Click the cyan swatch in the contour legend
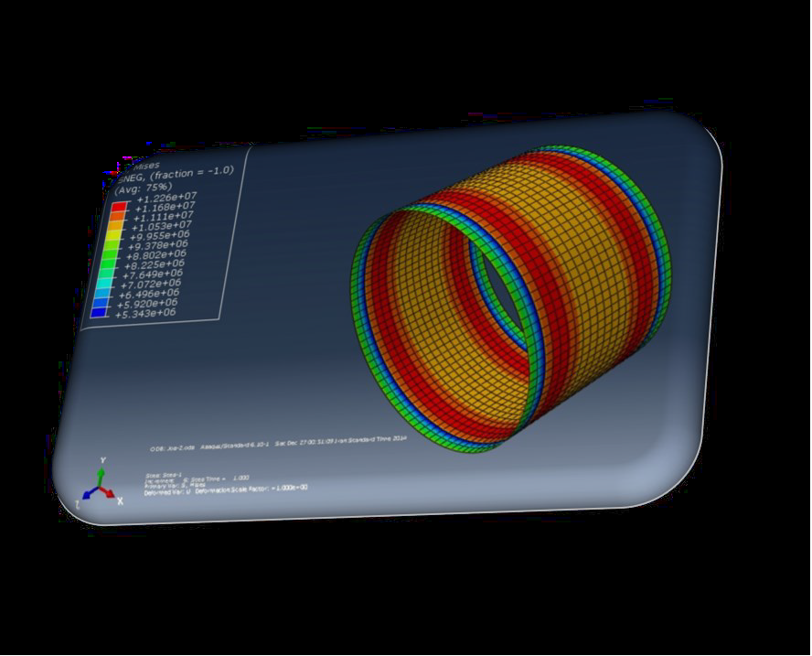The height and width of the screenshot is (656, 812). 102,293
